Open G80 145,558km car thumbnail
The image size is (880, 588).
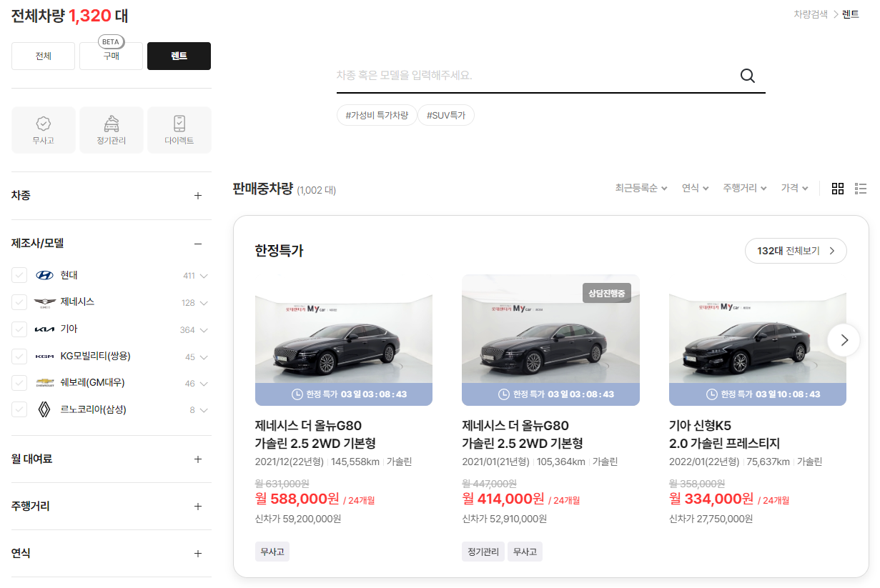(x=344, y=340)
